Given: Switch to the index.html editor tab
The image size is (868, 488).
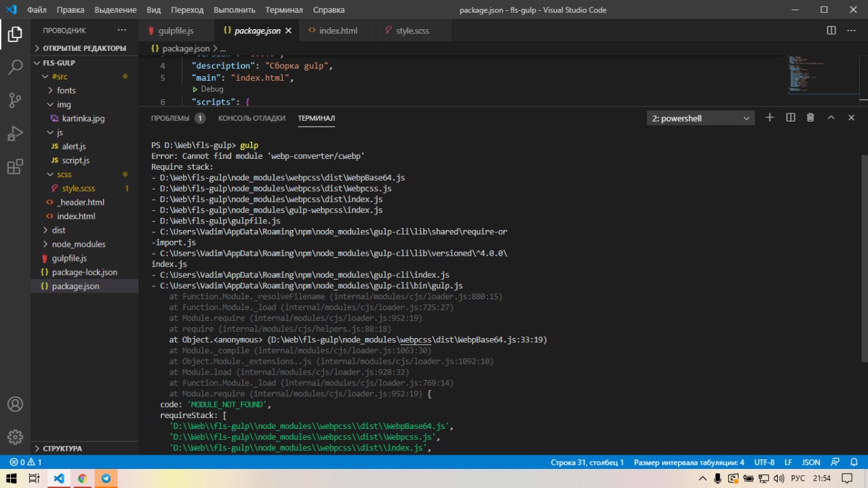Looking at the screenshot, I should [x=338, y=31].
